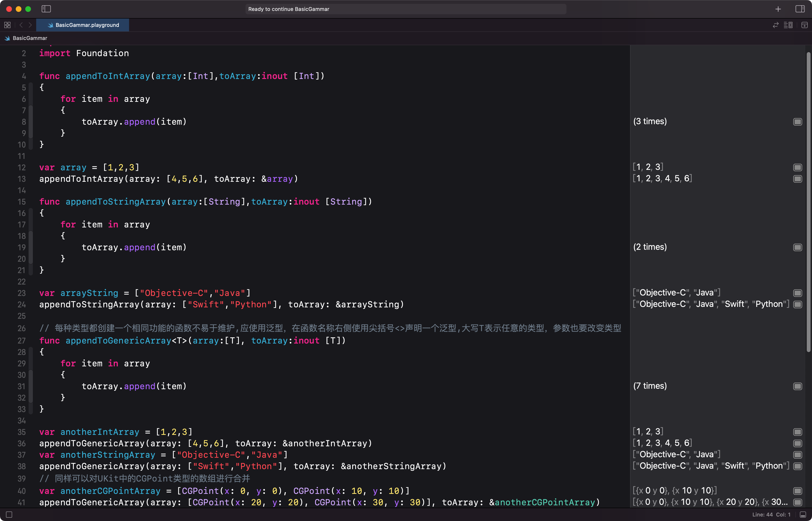This screenshot has width=812, height=521.
Task: Click the 'arrayString' variable on line 23
Action: [89, 293]
